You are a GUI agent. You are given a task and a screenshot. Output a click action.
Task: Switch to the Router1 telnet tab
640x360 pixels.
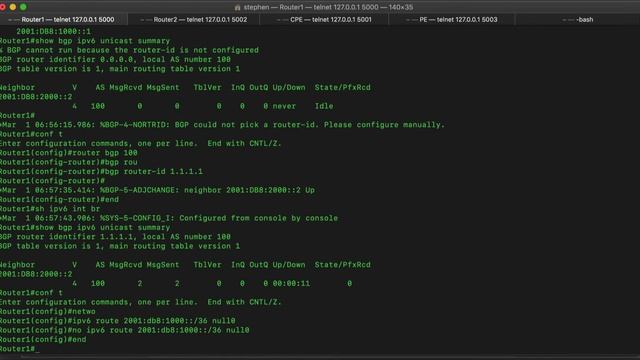pyautogui.click(x=64, y=20)
